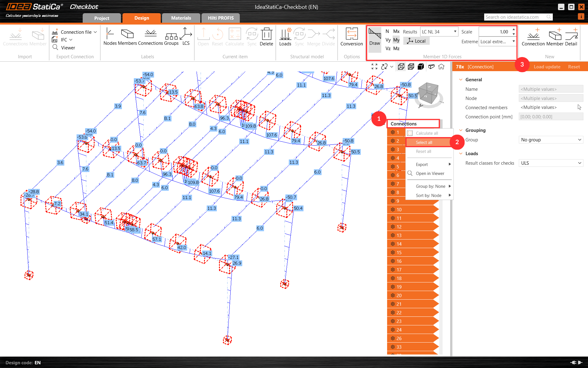This screenshot has width=588, height=368.
Task: Enable the Mx force component
Action: pyautogui.click(x=396, y=31)
